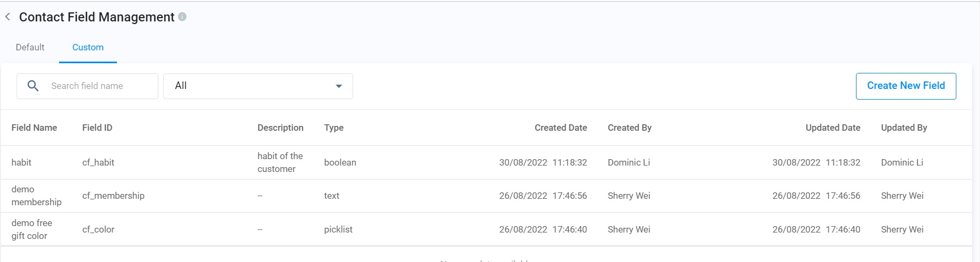
Task: Switch to the Default tab
Action: point(30,47)
